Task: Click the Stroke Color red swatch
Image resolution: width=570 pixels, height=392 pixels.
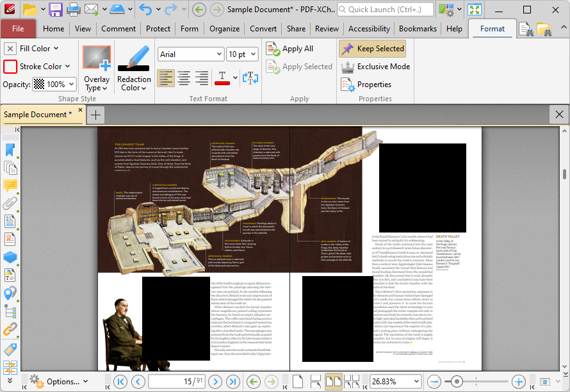Action: tap(10, 67)
